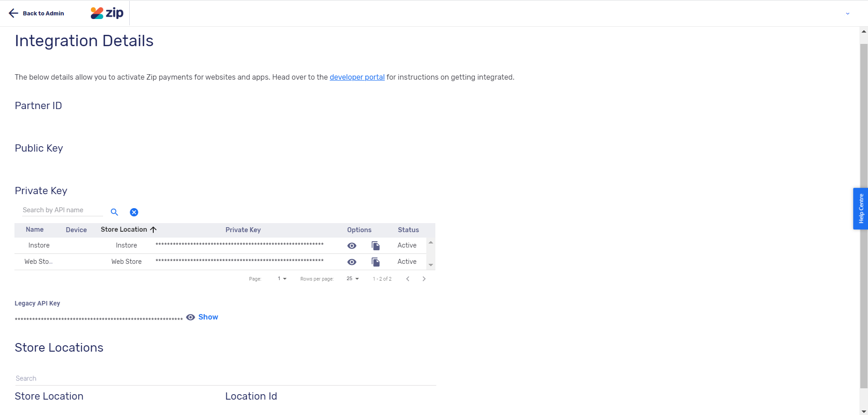Select the truncated Web Sto... name cell

coord(38,262)
